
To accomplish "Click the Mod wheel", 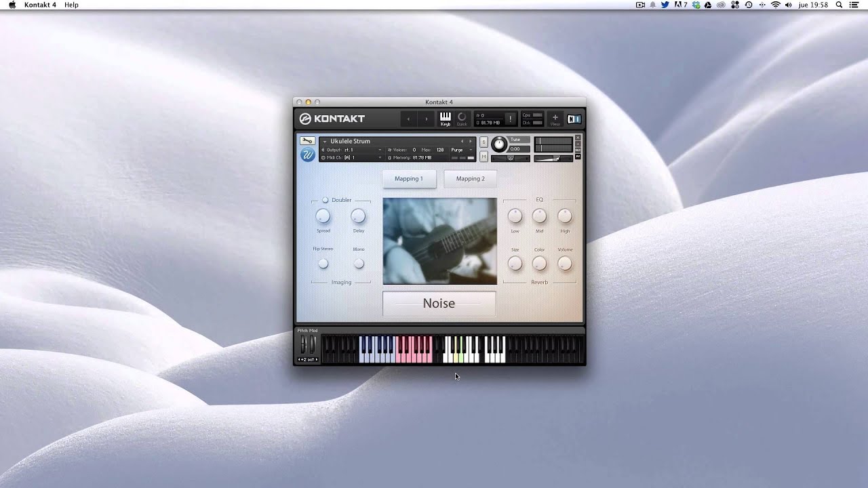I will point(313,344).
